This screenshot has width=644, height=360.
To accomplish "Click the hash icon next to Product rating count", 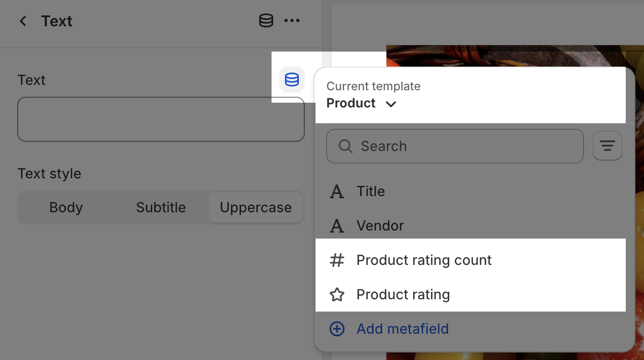I will [336, 260].
